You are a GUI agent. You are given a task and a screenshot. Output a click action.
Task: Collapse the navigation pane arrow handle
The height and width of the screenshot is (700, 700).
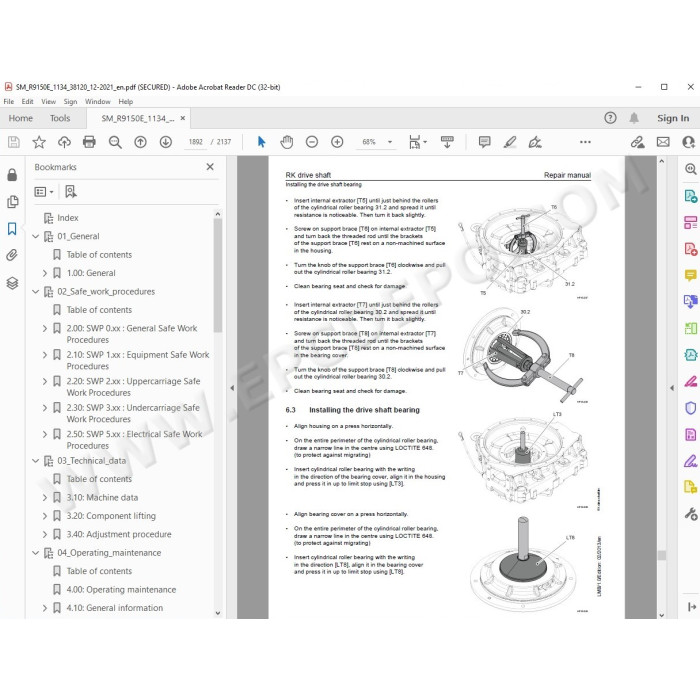click(232, 388)
